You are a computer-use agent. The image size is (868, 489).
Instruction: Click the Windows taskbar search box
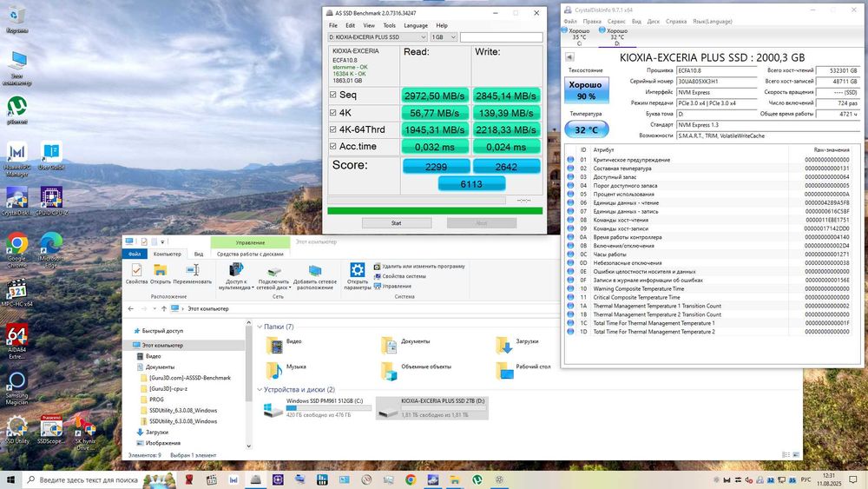(82, 479)
